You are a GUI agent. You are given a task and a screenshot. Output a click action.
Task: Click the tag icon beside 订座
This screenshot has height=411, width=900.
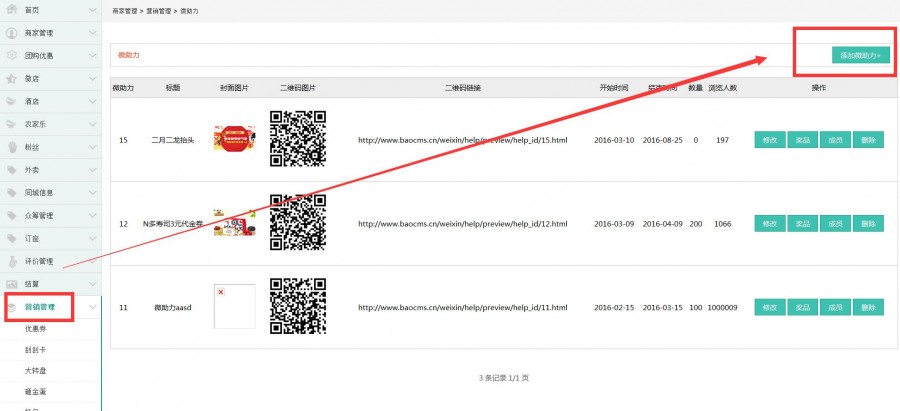[11, 238]
